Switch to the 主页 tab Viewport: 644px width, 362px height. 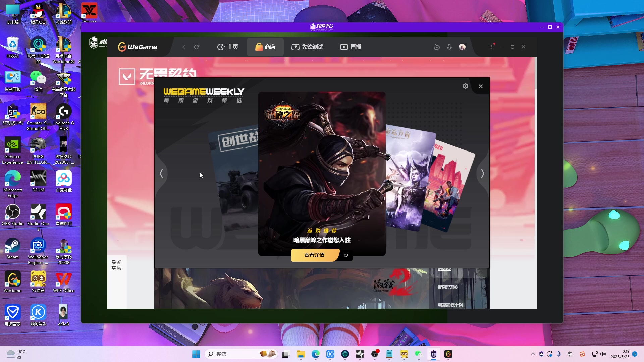point(228,47)
